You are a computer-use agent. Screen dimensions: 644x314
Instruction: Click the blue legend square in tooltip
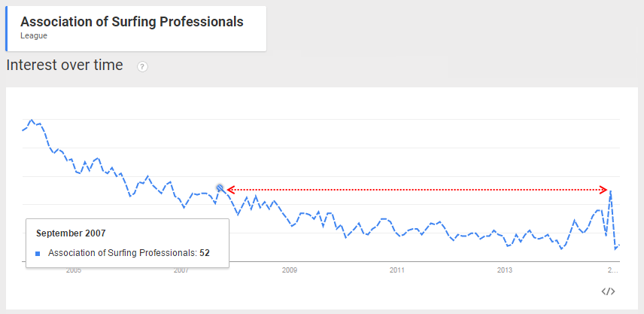point(38,254)
